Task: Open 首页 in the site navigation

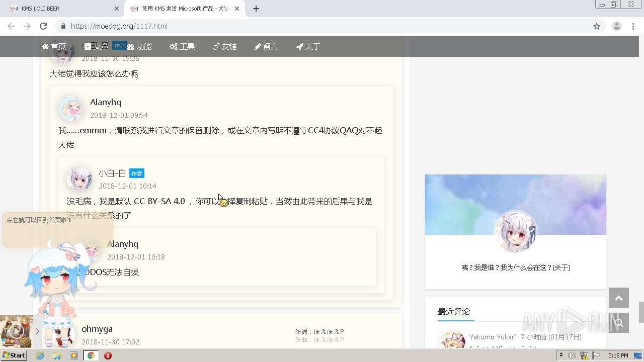Action: pyautogui.click(x=54, y=47)
